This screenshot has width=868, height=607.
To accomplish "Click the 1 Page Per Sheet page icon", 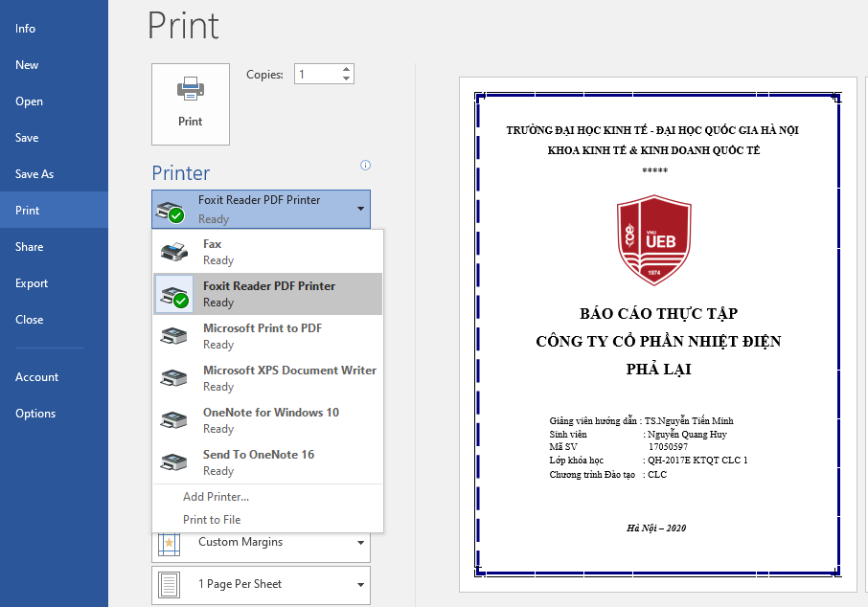I will pyautogui.click(x=170, y=585).
